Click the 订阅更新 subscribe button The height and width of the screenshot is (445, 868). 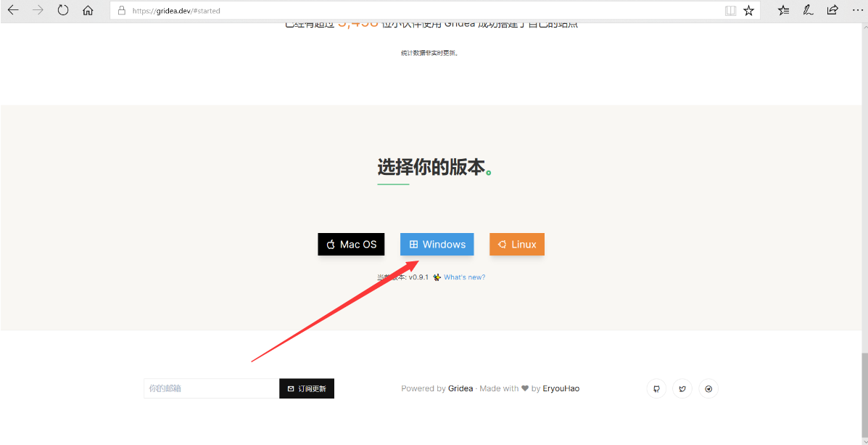coord(306,388)
